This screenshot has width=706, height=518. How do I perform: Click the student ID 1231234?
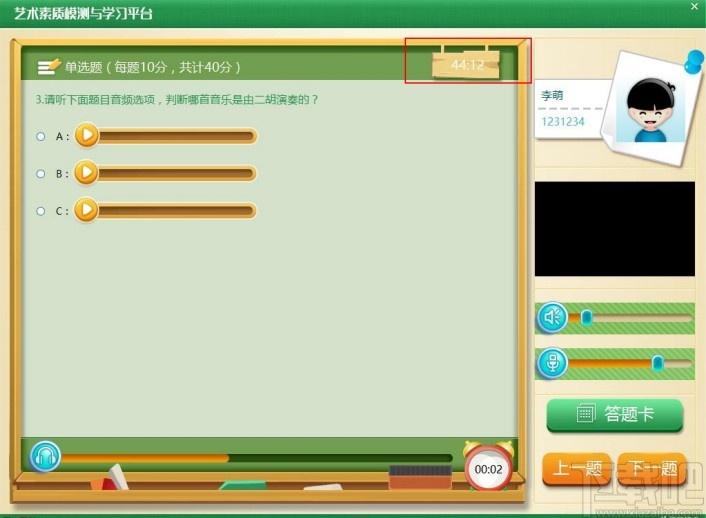point(563,122)
